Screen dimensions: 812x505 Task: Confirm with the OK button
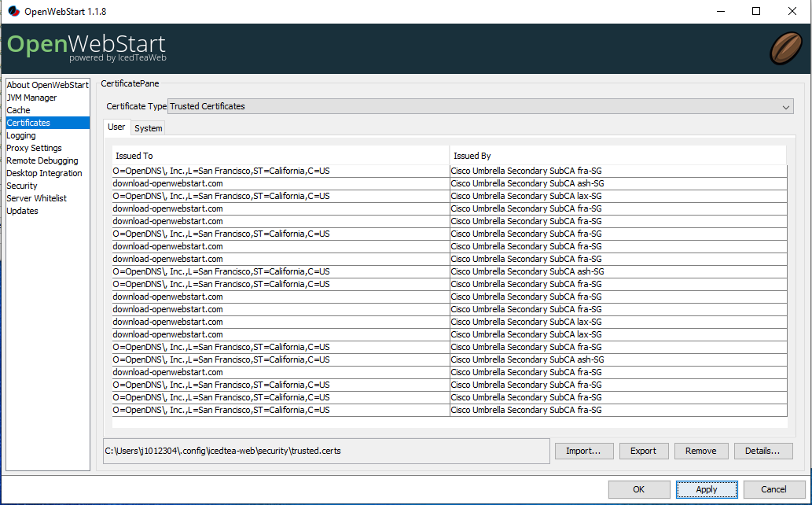click(x=639, y=489)
